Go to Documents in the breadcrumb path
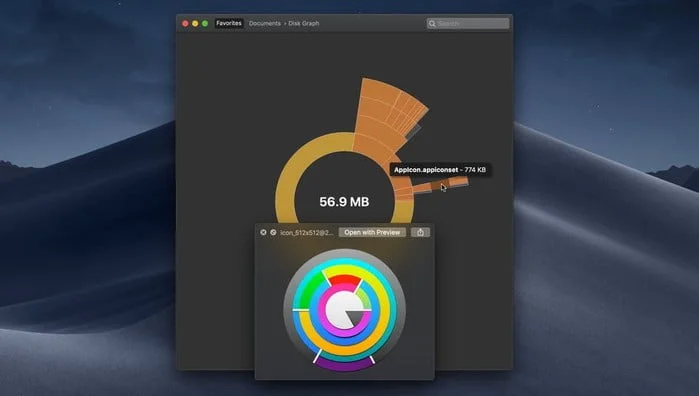Screen dimensions: 699x396 (x=265, y=23)
